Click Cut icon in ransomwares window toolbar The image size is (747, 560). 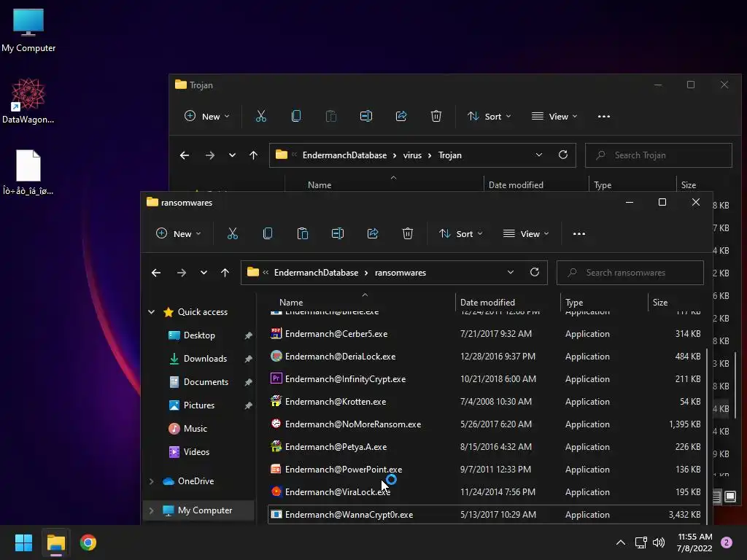coord(233,234)
